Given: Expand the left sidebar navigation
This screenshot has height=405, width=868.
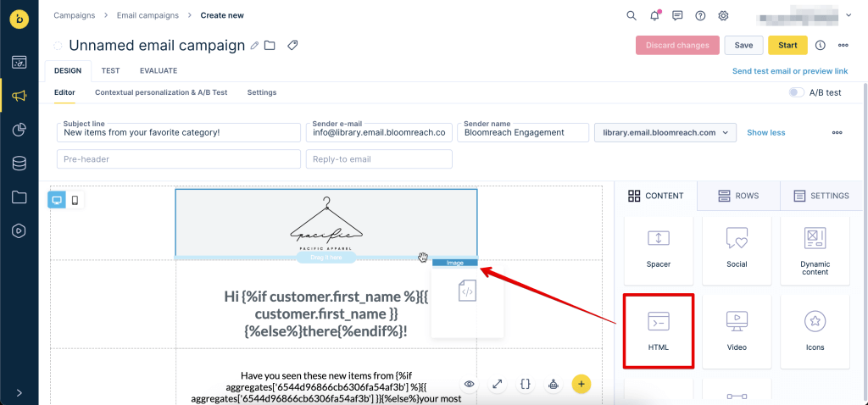Looking at the screenshot, I should (x=19, y=392).
